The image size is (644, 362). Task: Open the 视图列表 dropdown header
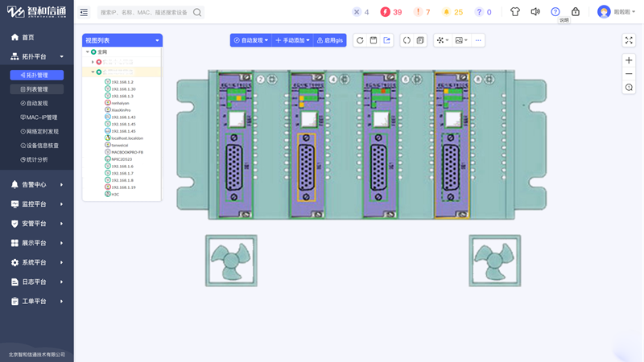pos(122,40)
